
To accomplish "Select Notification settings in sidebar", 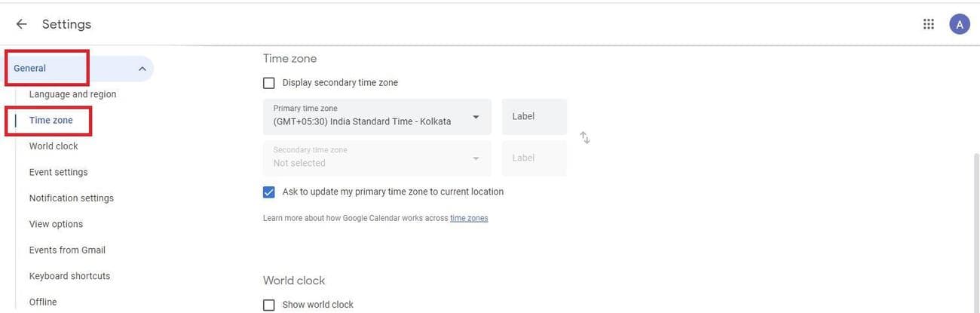I will coord(72,198).
